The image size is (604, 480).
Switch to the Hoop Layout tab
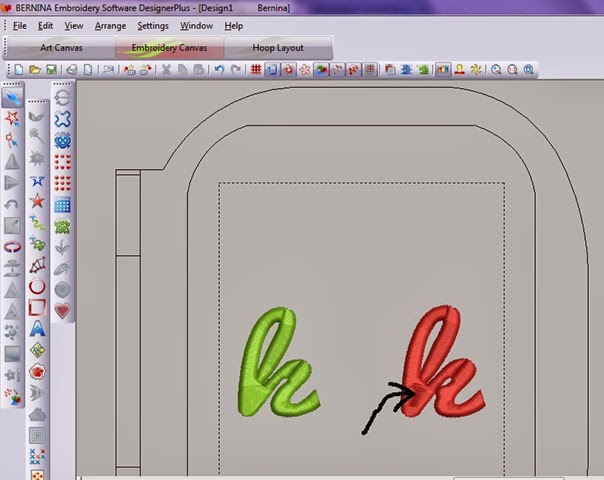[278, 48]
